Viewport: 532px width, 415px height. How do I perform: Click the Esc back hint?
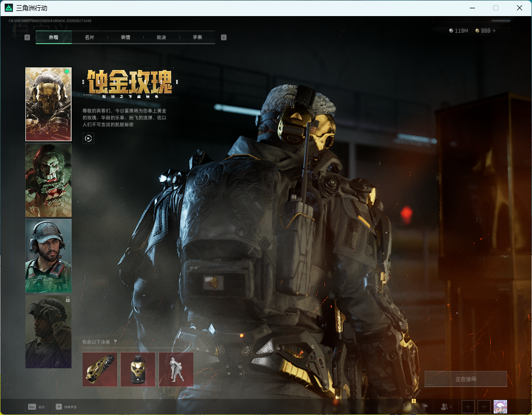point(36,407)
